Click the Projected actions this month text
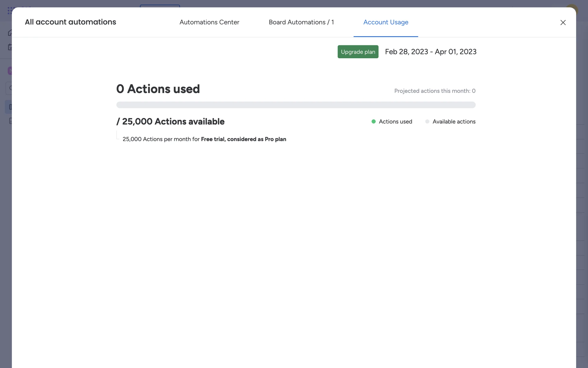 coord(434,91)
